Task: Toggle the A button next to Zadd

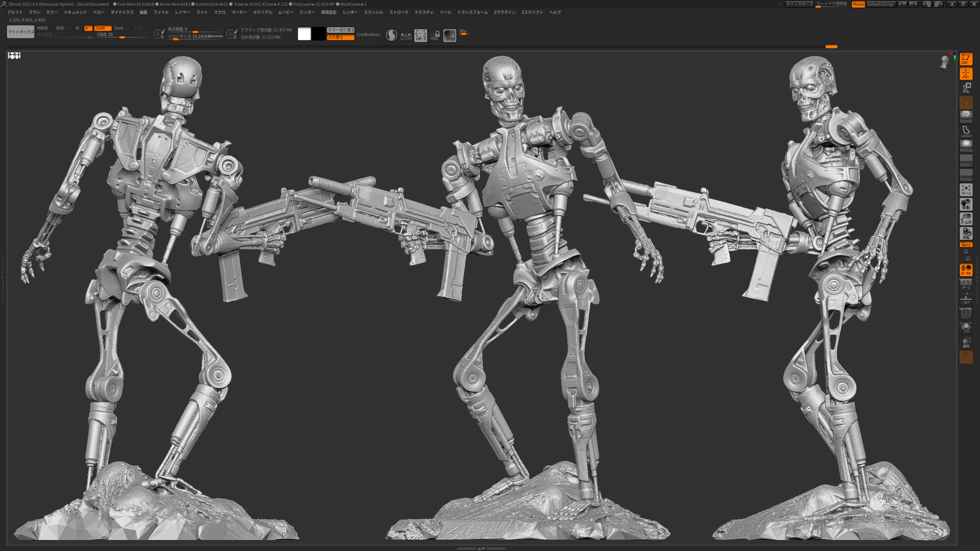Action: [x=88, y=28]
